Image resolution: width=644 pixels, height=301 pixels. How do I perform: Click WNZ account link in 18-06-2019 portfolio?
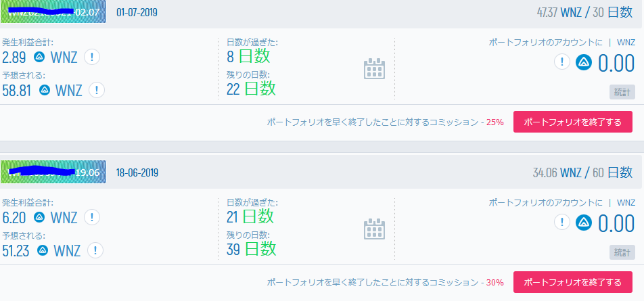pyautogui.click(x=626, y=202)
